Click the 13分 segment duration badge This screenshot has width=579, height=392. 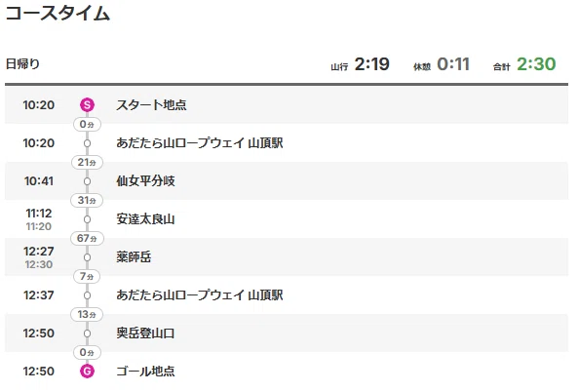(x=87, y=314)
